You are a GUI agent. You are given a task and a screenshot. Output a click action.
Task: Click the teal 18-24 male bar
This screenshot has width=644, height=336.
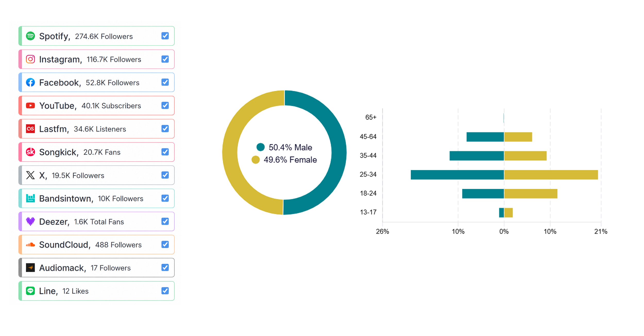pos(483,194)
